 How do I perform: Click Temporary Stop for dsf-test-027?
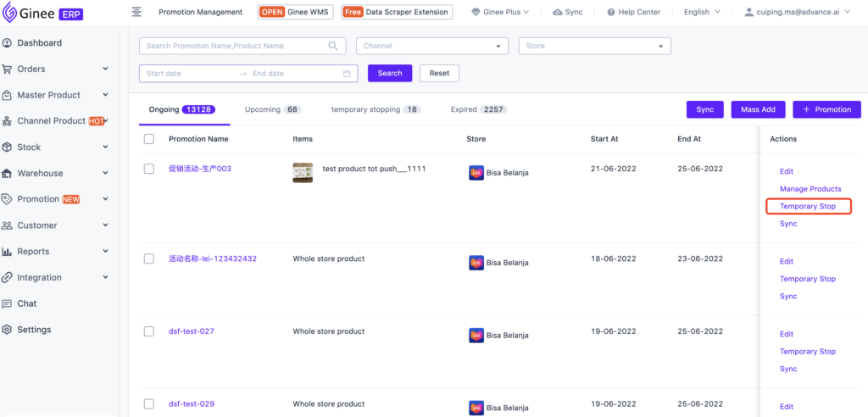808,352
